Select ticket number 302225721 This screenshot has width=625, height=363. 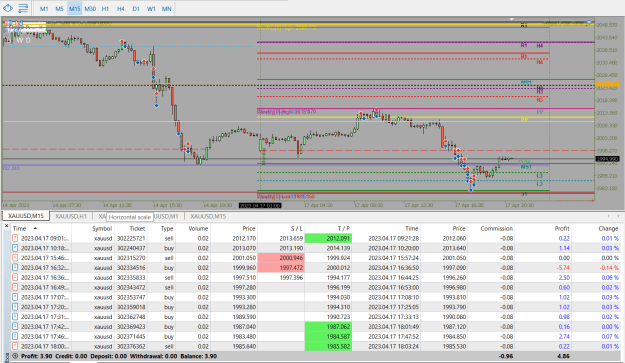coord(131,238)
